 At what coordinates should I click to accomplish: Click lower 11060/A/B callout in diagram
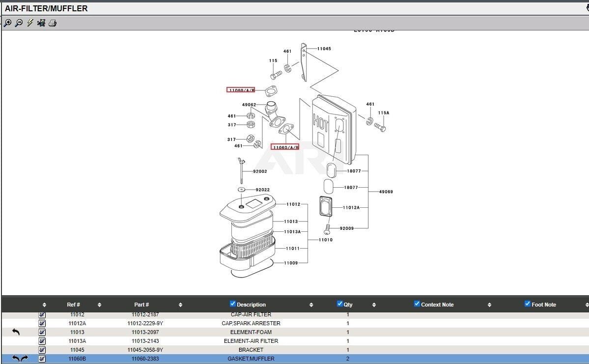(285, 147)
